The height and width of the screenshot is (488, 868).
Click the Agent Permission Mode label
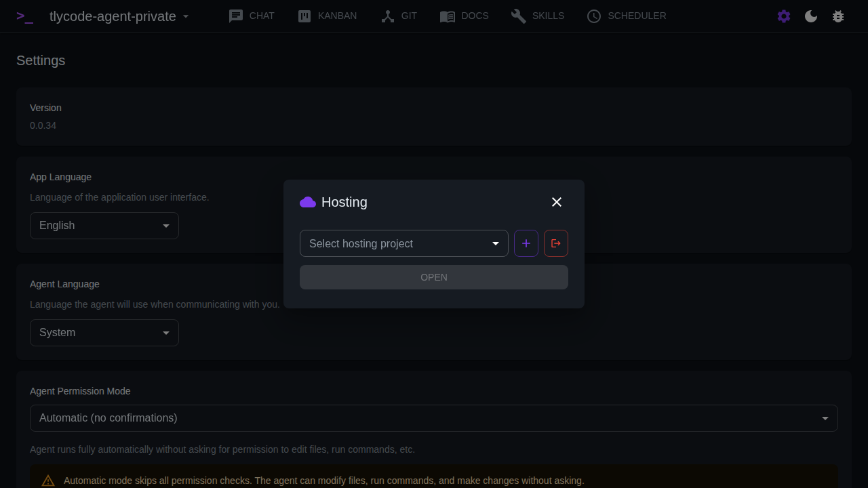[x=80, y=391]
